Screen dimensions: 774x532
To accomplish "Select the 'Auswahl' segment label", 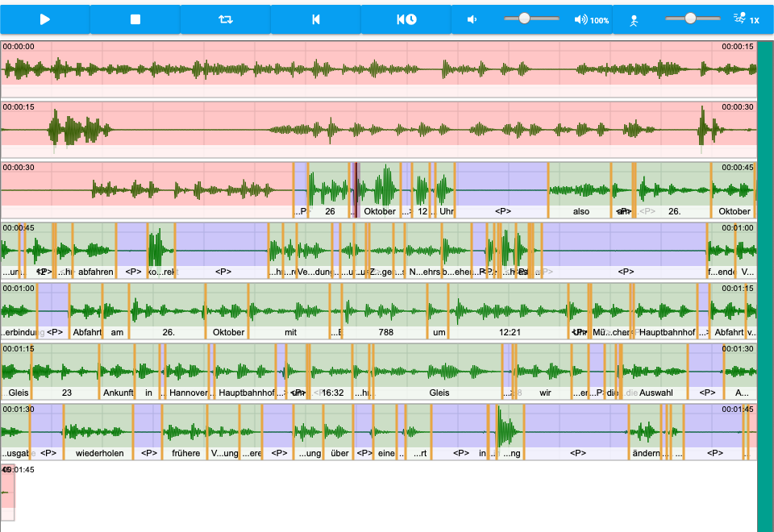I will 655,393.
